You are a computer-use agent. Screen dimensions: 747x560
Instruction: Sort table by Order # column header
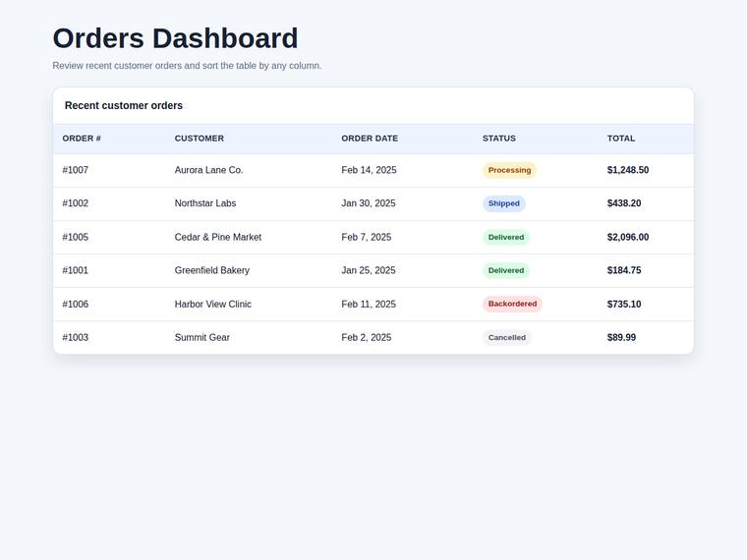82,139
